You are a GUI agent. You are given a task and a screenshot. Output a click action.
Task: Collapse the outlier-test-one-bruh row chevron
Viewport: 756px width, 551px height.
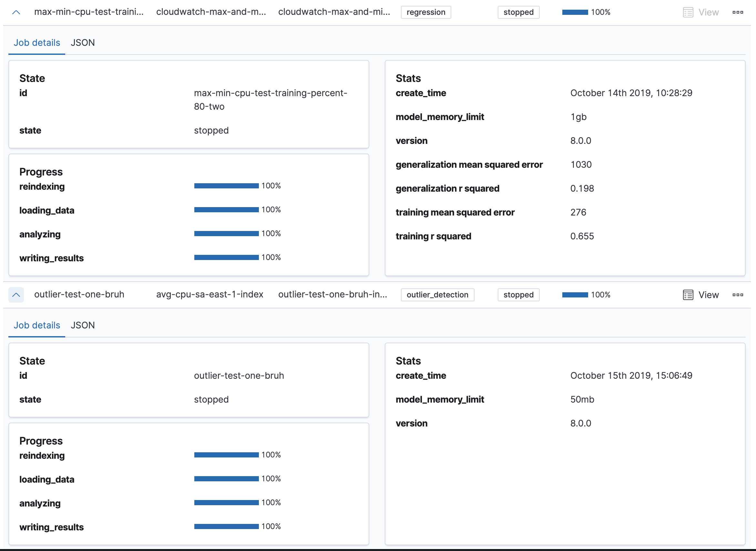coord(16,295)
